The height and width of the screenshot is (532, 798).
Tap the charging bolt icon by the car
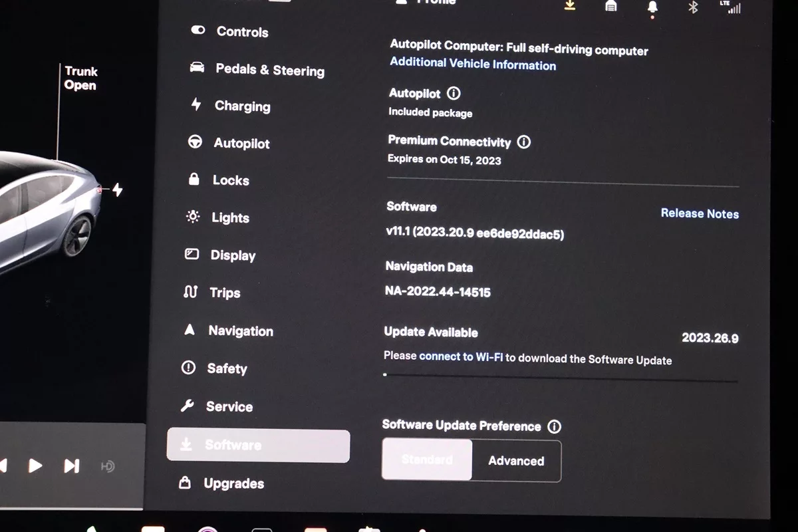[118, 190]
